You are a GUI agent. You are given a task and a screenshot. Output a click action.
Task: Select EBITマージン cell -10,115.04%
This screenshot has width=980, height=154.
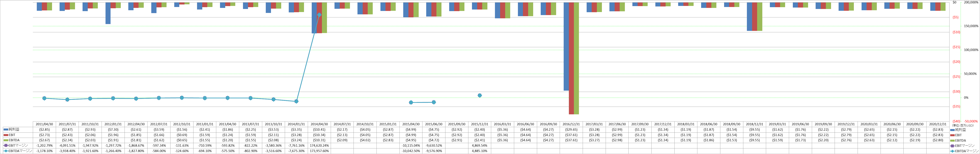(411, 146)
